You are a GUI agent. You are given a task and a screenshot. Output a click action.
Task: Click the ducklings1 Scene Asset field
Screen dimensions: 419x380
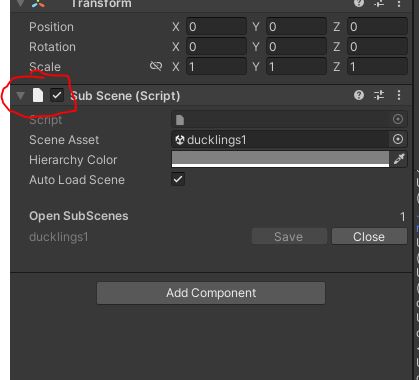(x=280, y=139)
